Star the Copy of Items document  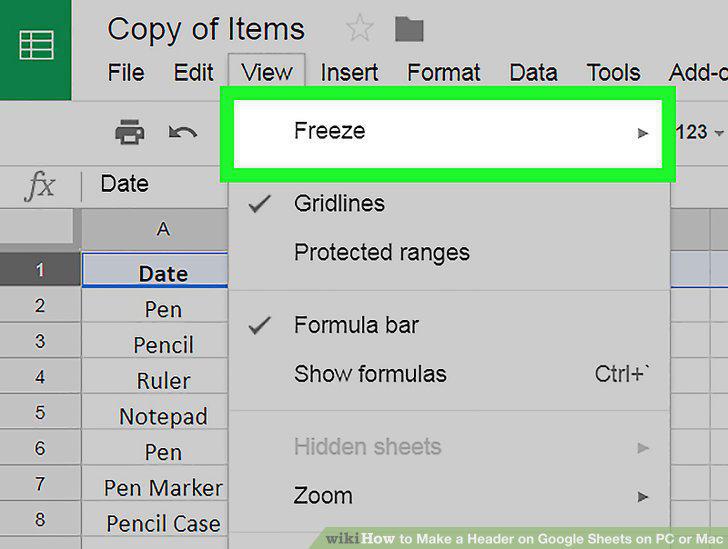[360, 28]
